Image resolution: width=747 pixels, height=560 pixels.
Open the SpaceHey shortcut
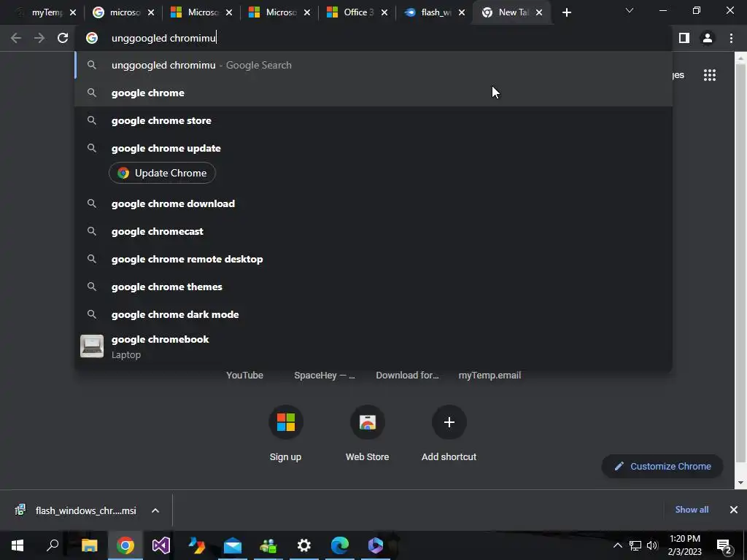[x=325, y=376]
